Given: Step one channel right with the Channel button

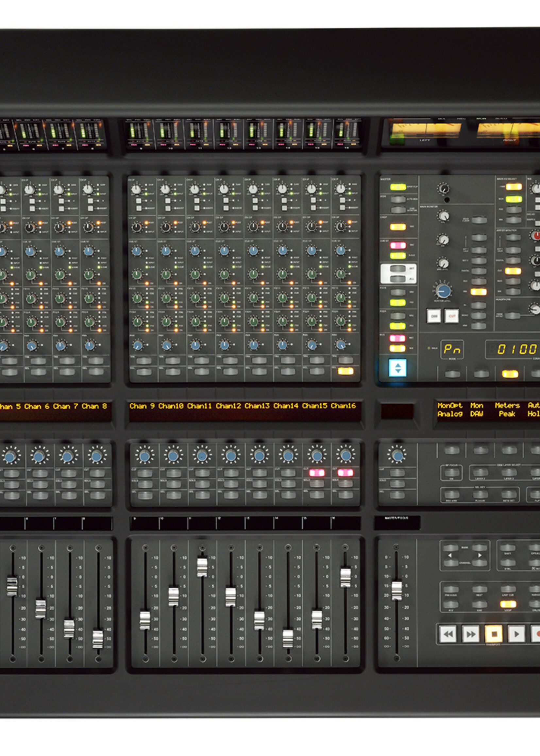Looking at the screenshot, I should (x=479, y=563).
